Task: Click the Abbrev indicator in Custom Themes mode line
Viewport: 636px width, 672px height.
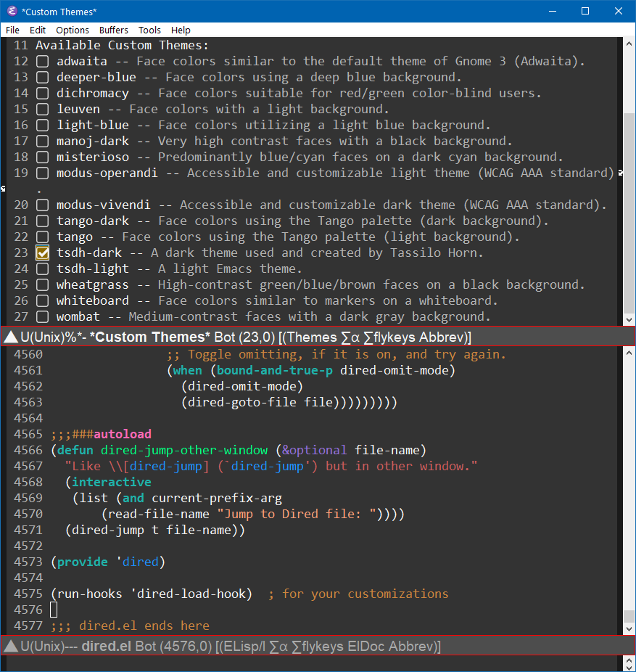Action: tap(442, 337)
